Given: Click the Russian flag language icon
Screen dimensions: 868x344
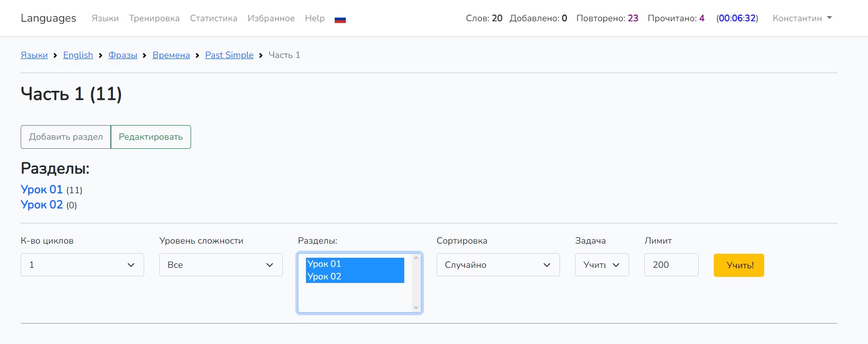Looking at the screenshot, I should [340, 19].
